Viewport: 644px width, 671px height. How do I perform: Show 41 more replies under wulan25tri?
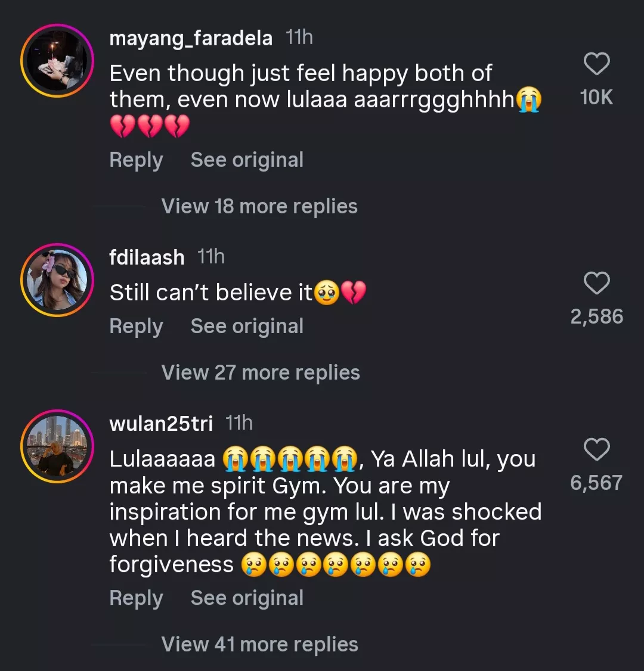[x=259, y=644]
